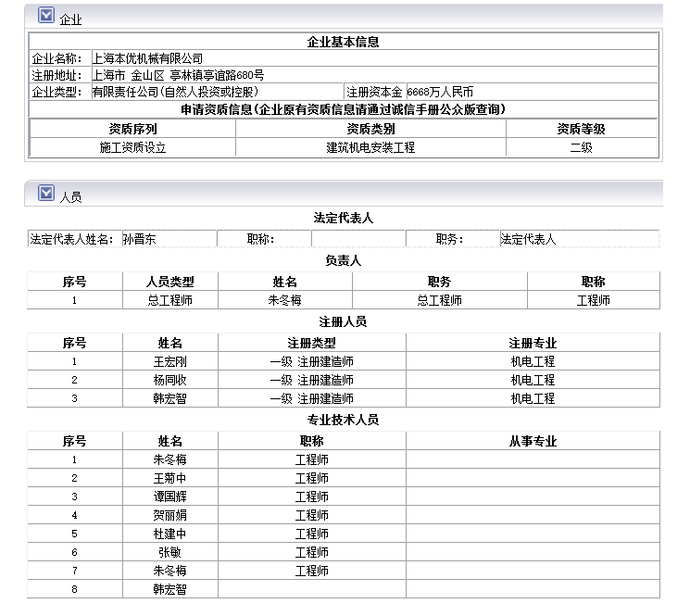Select 韩宏智 in 专业技术人员 row 8
Screen dimensions: 690x616
pos(169,589)
